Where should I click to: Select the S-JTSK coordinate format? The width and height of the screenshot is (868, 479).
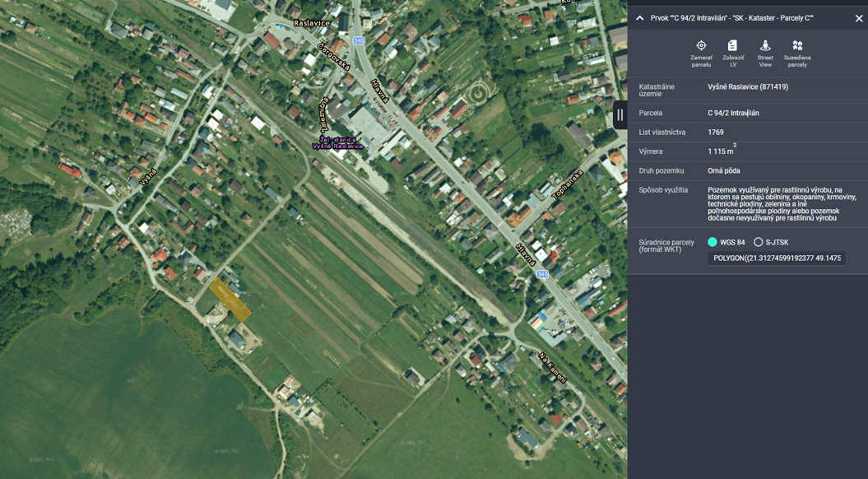click(x=759, y=242)
